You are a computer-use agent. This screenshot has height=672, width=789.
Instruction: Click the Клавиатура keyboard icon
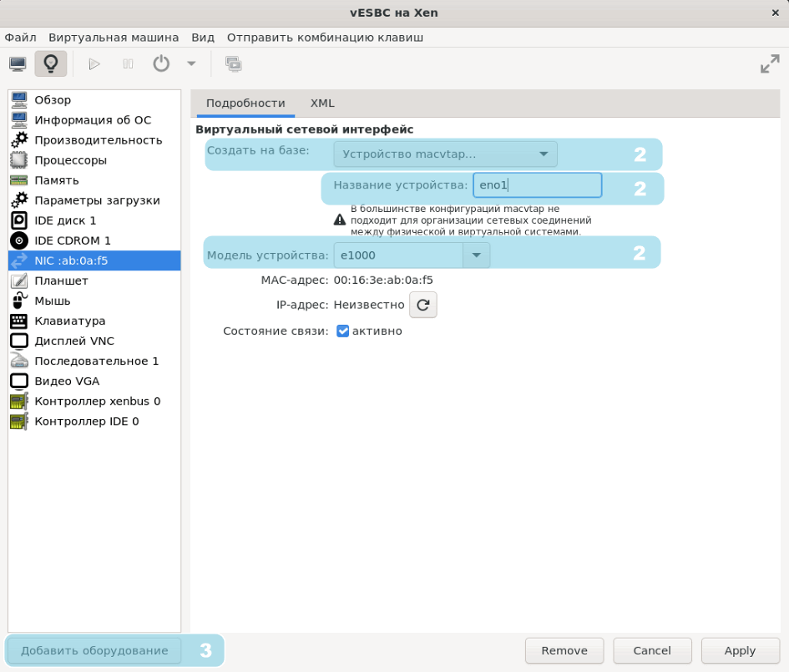[19, 321]
